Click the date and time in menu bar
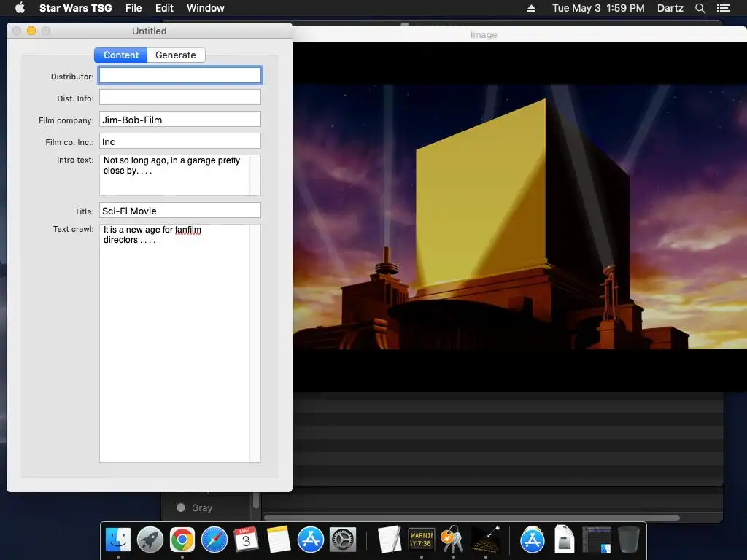Viewport: 747px width, 560px height. click(x=598, y=8)
